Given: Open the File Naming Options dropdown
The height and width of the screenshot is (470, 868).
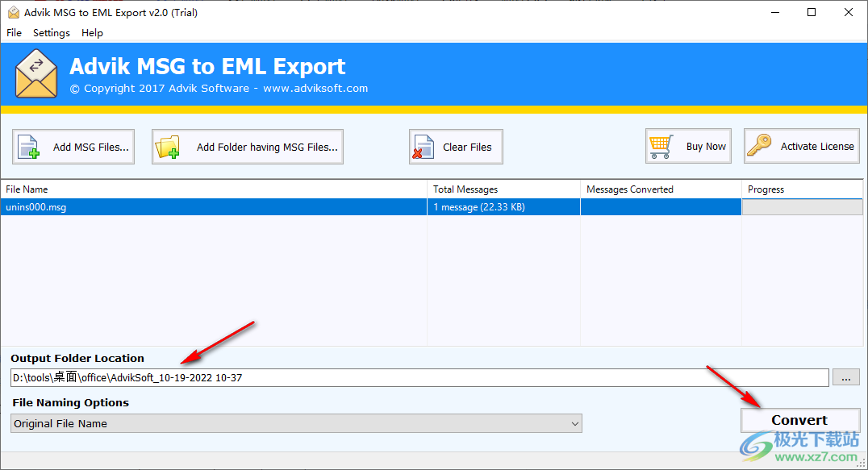Looking at the screenshot, I should pos(296,423).
